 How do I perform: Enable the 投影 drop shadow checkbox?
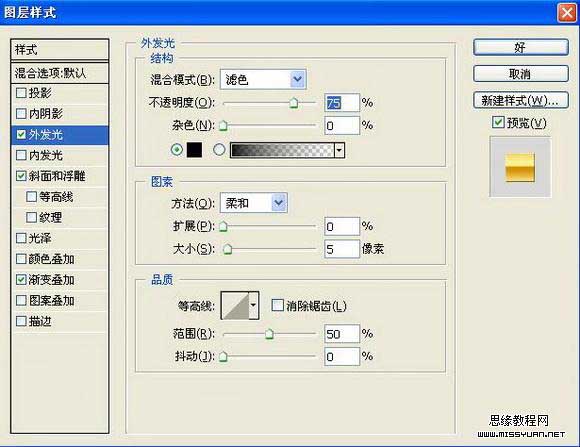coord(21,93)
